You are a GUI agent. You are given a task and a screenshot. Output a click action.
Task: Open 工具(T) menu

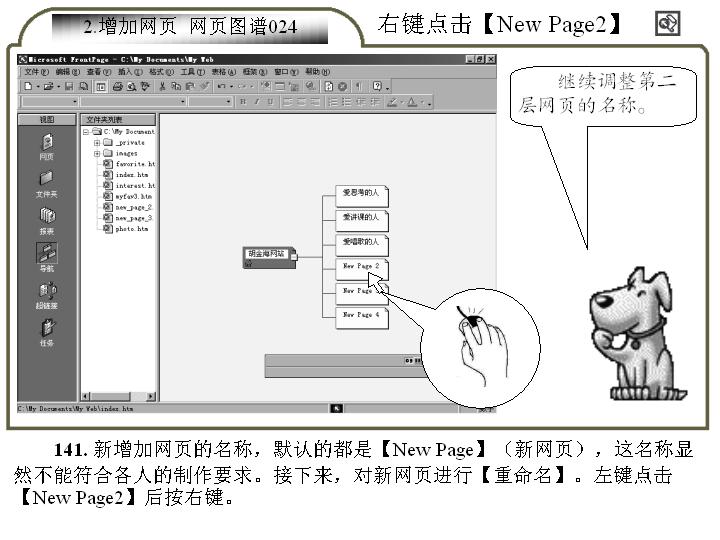192,72
